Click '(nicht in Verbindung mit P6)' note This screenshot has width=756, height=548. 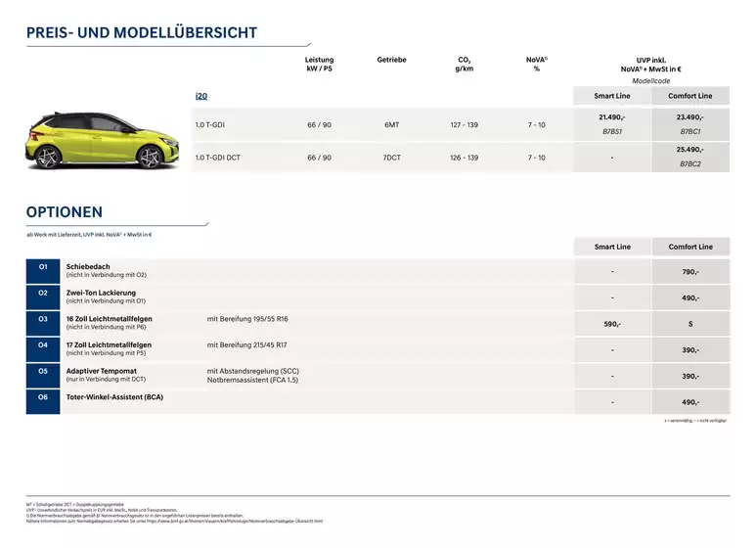click(x=106, y=327)
